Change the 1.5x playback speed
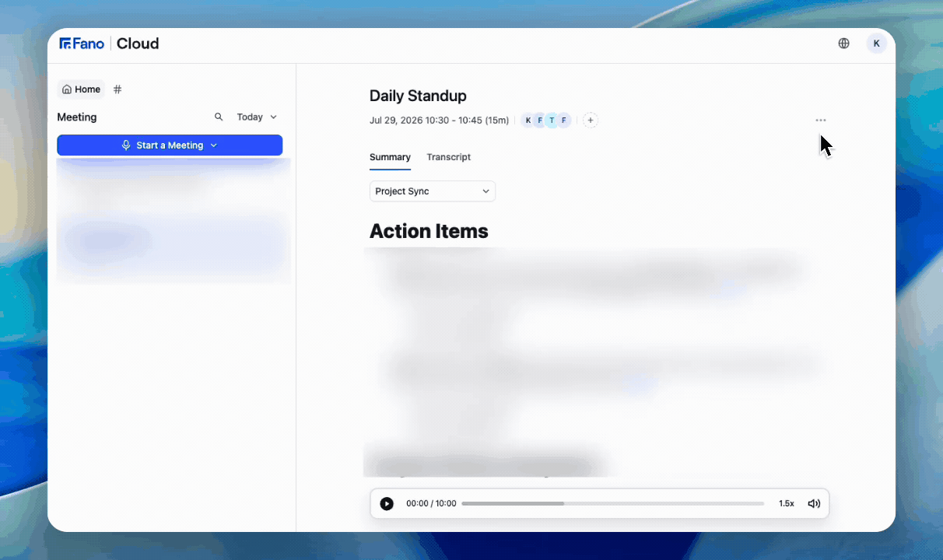The width and height of the screenshot is (943, 560). 787,503
